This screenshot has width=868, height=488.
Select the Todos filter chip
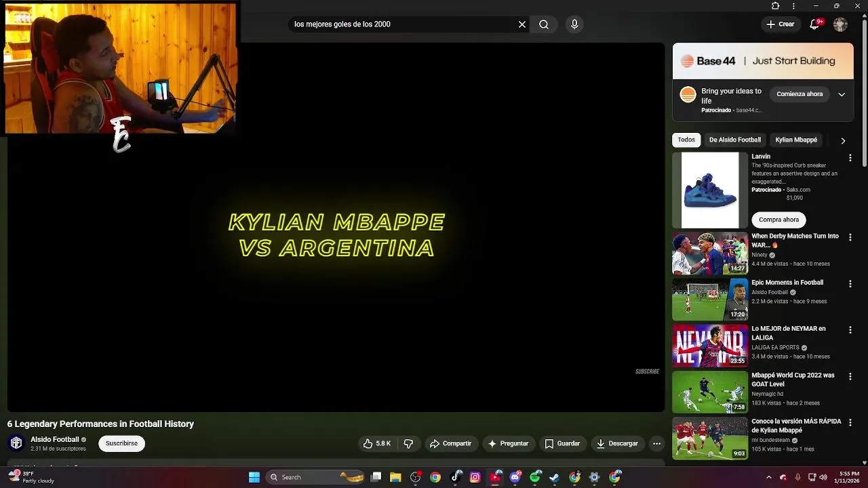click(686, 140)
